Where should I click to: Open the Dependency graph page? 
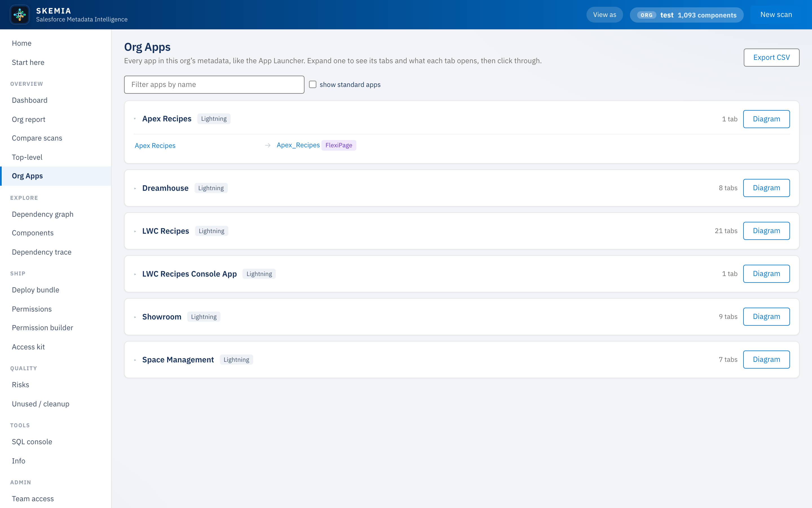[x=56, y=214]
